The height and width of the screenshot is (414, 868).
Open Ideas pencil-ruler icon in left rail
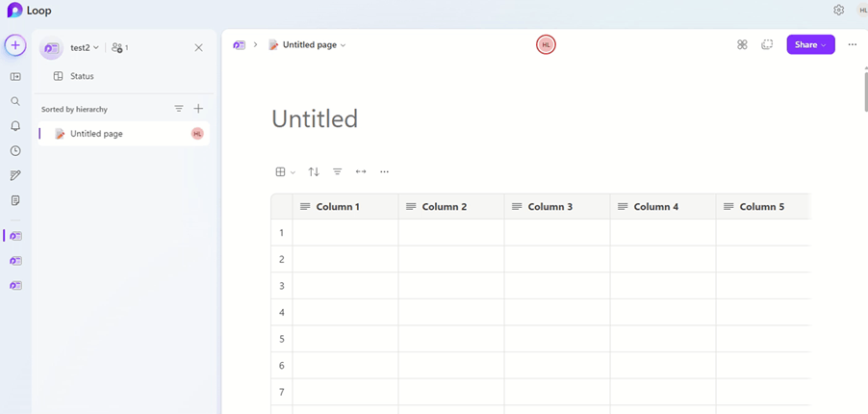15,175
